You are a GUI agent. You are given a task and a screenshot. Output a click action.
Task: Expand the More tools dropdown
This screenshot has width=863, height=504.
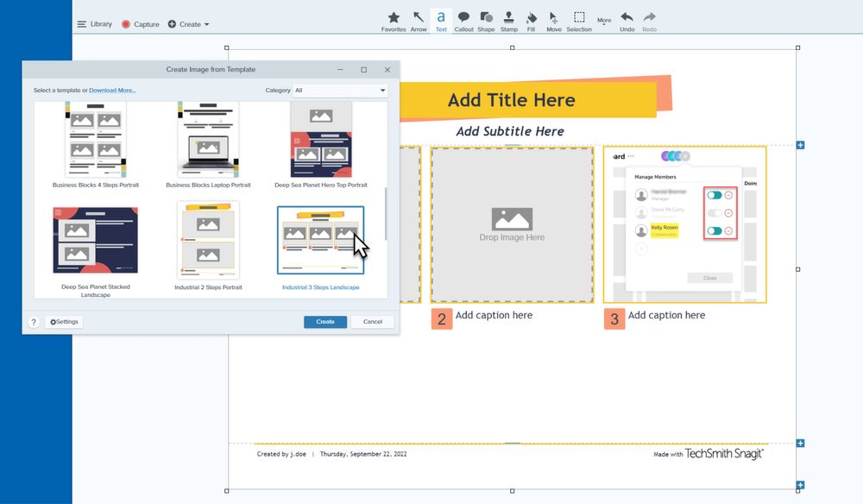[x=604, y=22]
